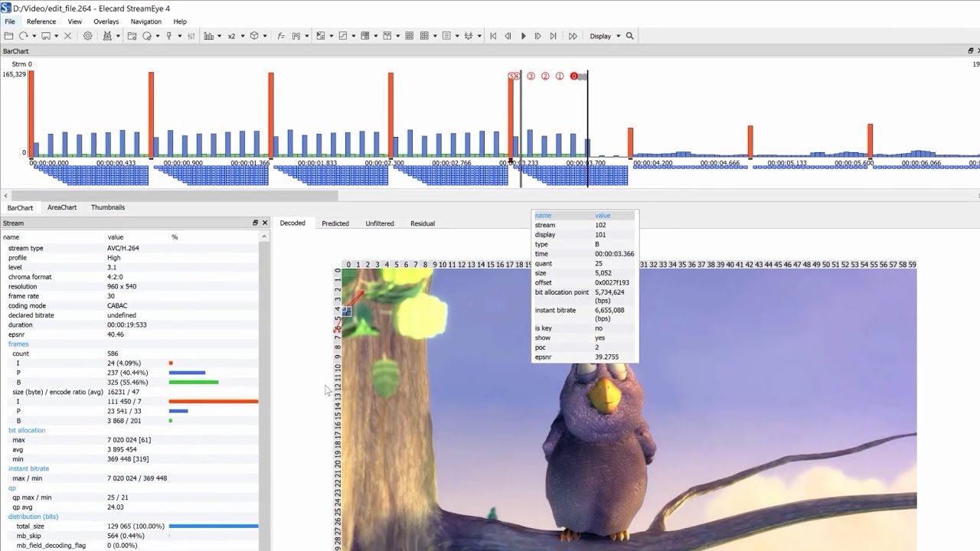Image resolution: width=980 pixels, height=551 pixels.
Task: Open settings with the gear icon
Action: point(88,36)
